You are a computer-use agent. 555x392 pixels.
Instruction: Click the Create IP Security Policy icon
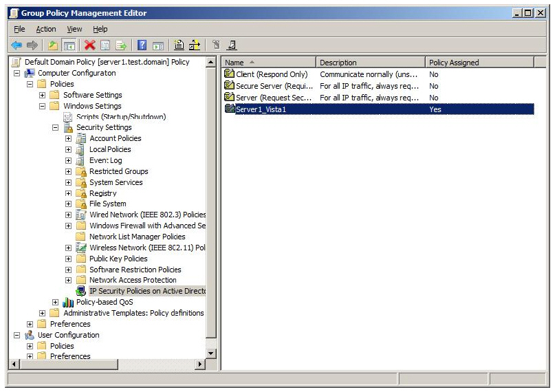click(179, 45)
